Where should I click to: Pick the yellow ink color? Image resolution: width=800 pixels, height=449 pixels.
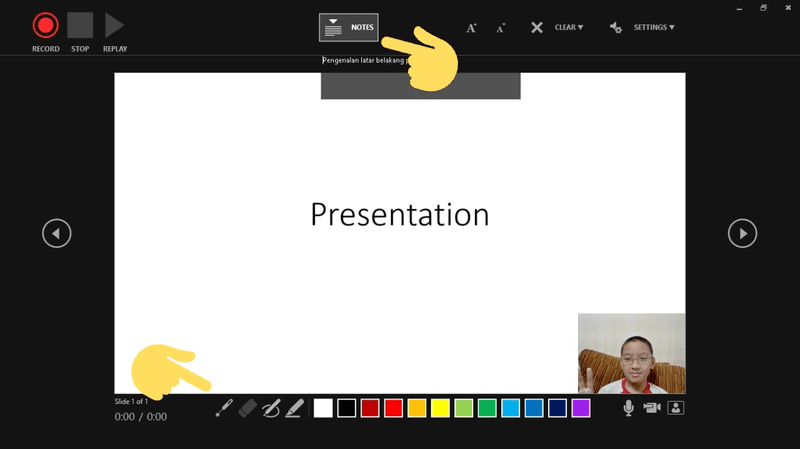click(x=440, y=408)
